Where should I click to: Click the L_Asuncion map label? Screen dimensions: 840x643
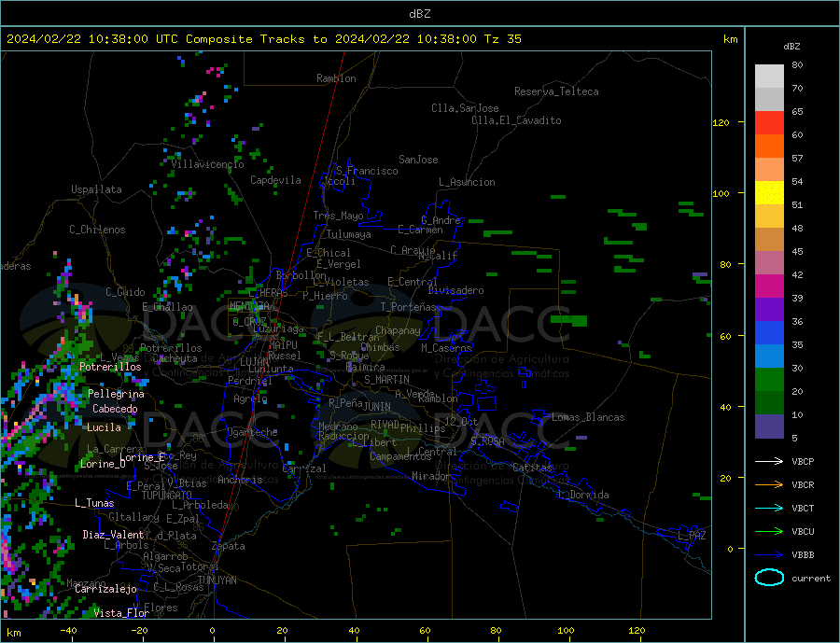coord(467,182)
